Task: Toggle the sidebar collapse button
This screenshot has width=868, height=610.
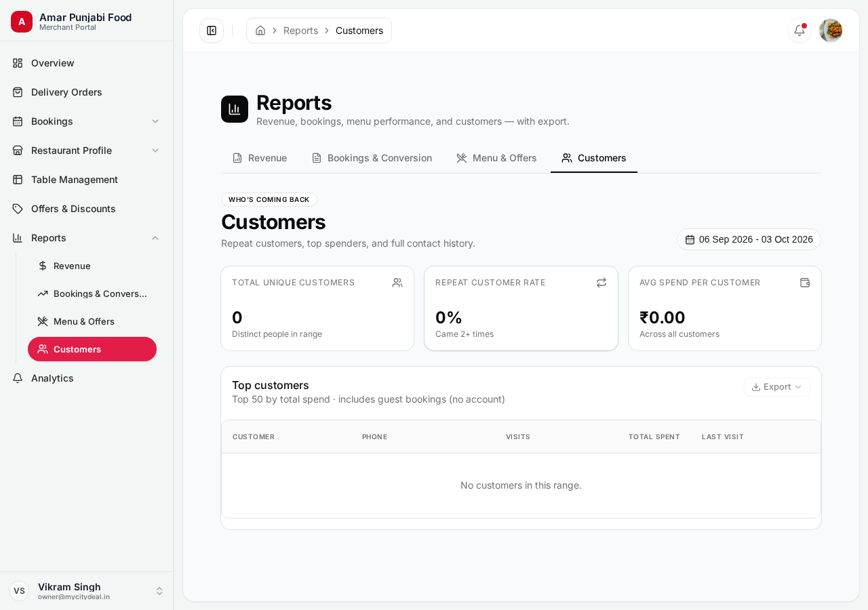Action: (x=212, y=30)
